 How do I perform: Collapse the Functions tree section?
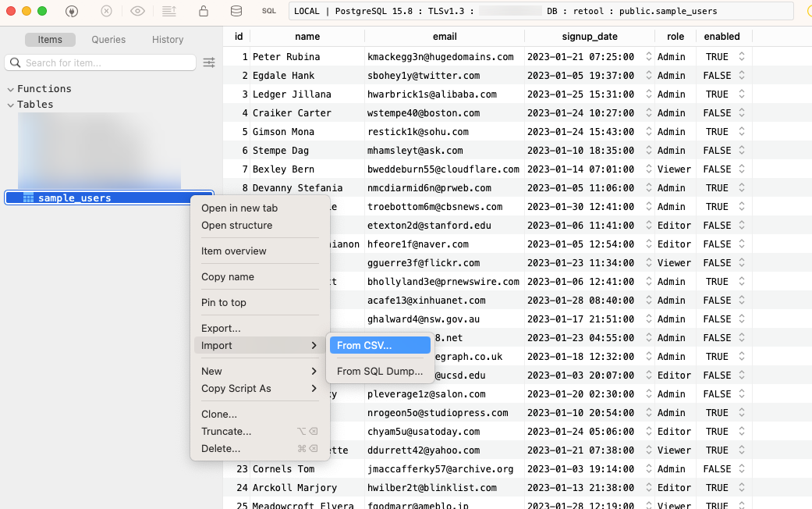[x=10, y=89]
